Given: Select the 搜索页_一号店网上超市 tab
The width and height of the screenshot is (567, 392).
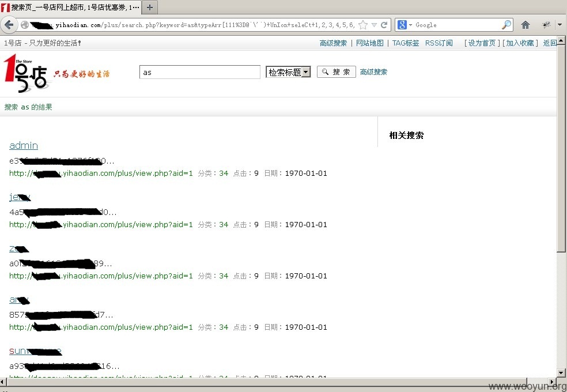Looking at the screenshot, I should point(70,7).
